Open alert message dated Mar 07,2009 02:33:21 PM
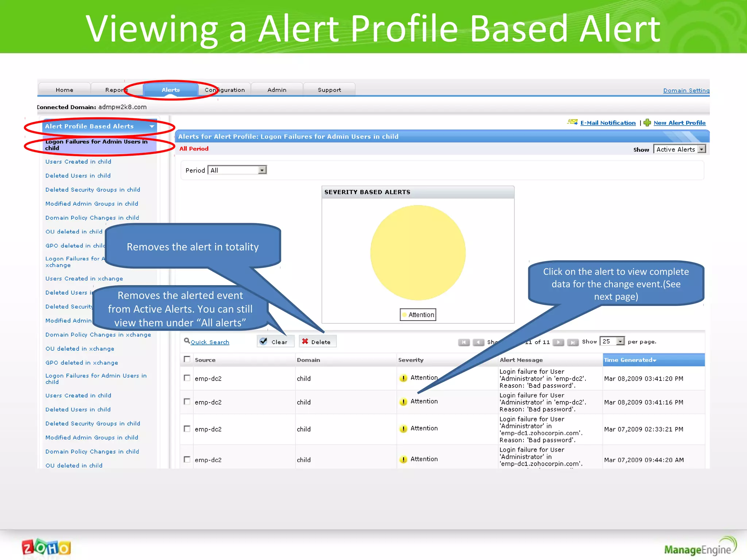 [x=541, y=429]
